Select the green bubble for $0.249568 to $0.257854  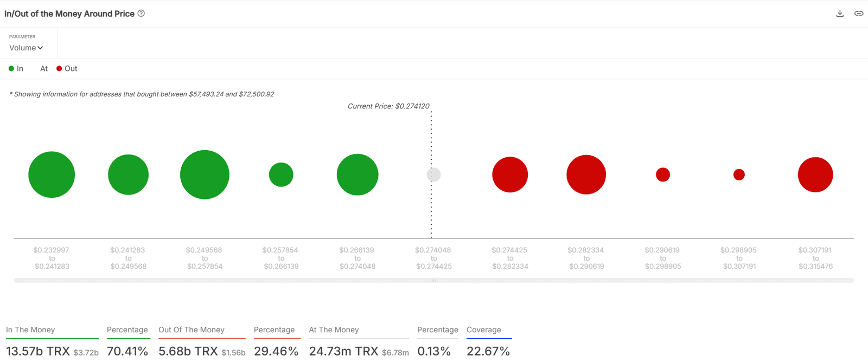point(205,174)
